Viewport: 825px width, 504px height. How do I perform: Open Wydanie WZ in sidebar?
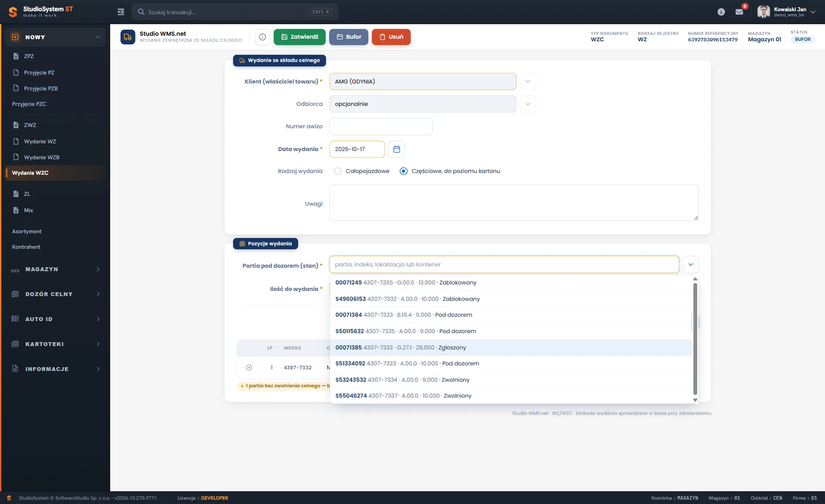40,142
